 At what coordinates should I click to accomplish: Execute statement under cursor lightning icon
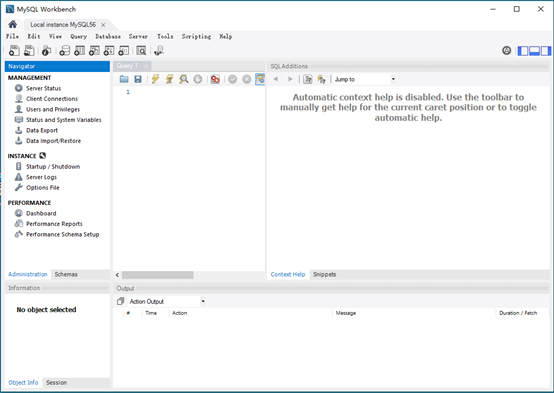click(x=169, y=79)
